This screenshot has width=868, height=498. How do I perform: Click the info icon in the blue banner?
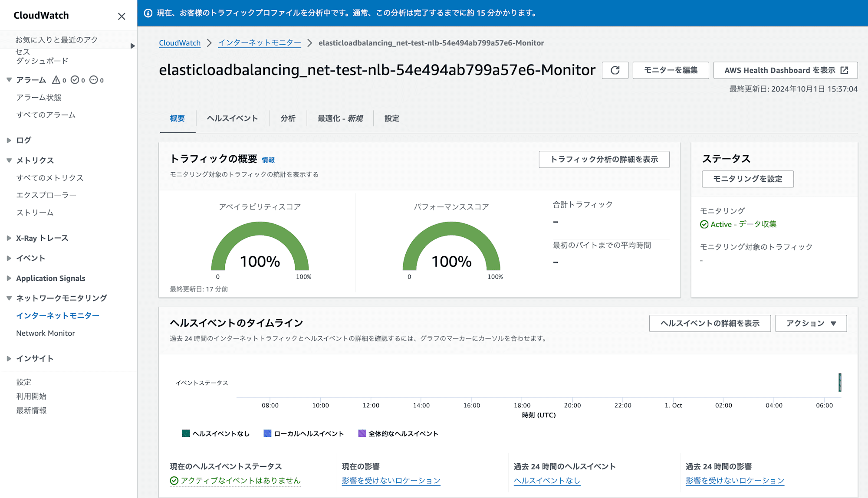point(148,13)
